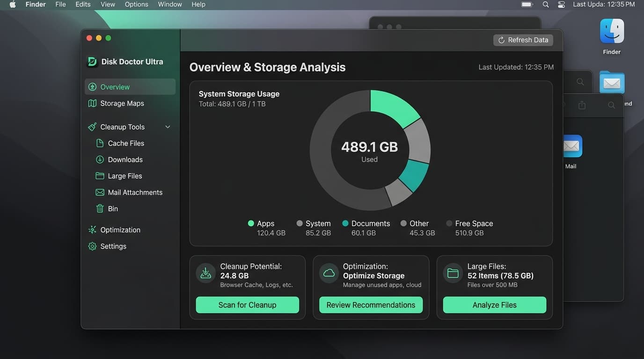Click the Optimization sparkle icon
The height and width of the screenshot is (359, 644).
pyautogui.click(x=93, y=230)
